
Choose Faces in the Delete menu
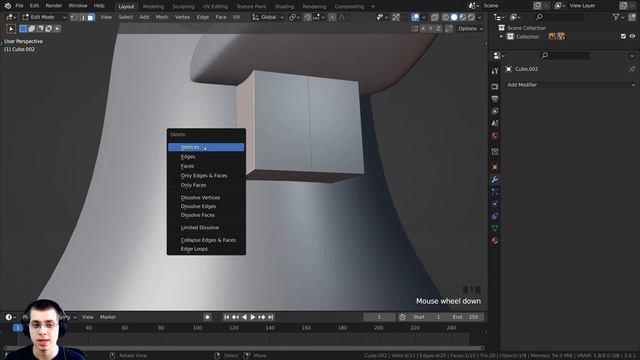(x=206, y=166)
